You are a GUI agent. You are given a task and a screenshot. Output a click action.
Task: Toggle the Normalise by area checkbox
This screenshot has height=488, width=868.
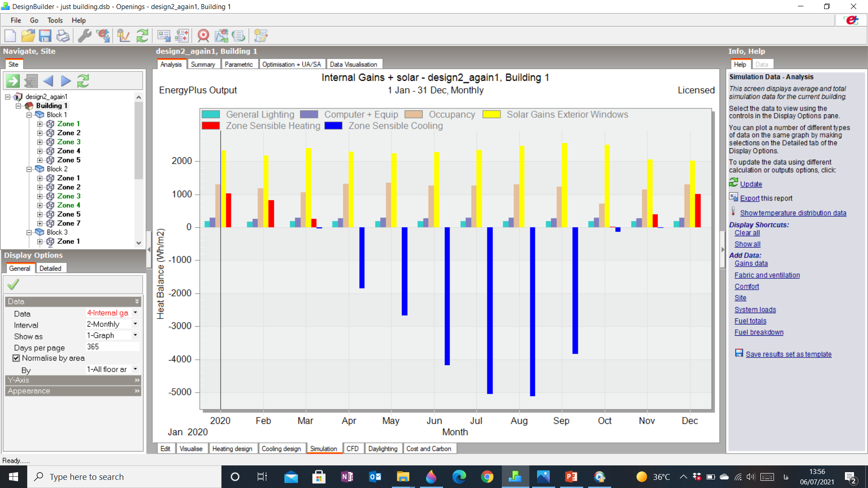[x=16, y=358]
